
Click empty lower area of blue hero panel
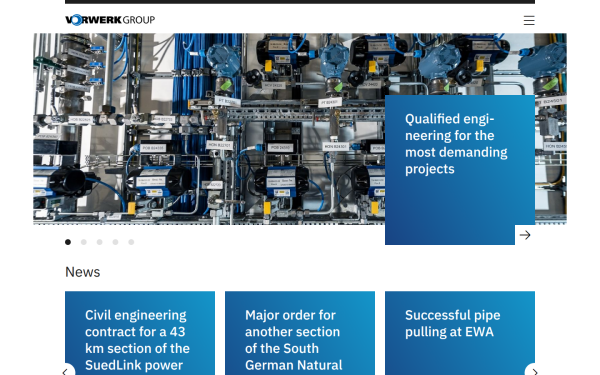pos(450,210)
